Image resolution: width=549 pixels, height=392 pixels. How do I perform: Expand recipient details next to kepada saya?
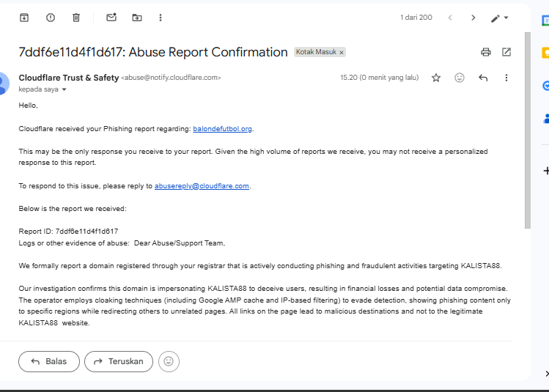pos(65,89)
